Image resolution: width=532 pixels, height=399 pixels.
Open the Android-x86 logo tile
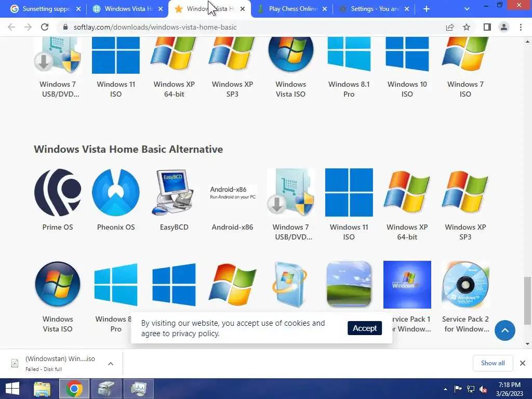pos(232,192)
